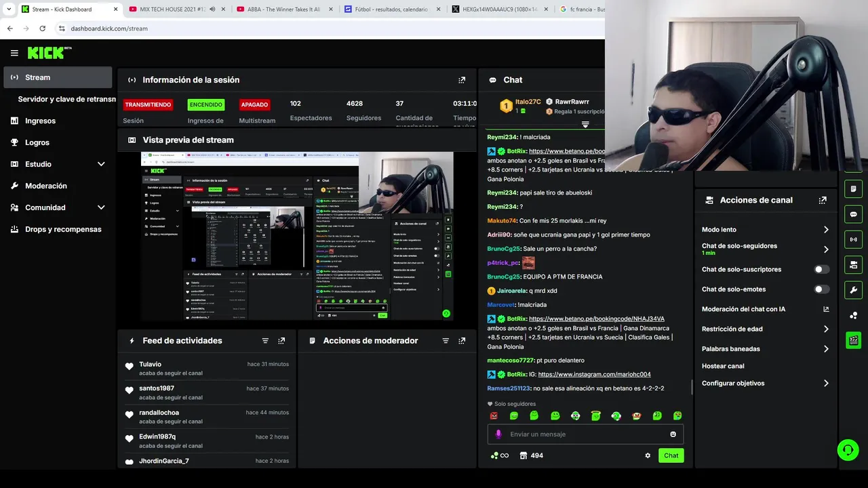Select Stream in the left sidebar
The image size is (868, 488).
[x=58, y=77]
